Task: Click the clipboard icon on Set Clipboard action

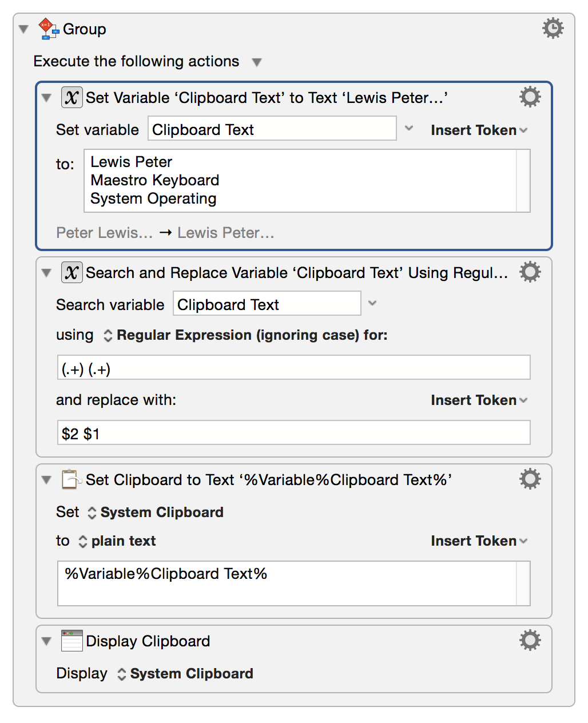Action: click(71, 479)
